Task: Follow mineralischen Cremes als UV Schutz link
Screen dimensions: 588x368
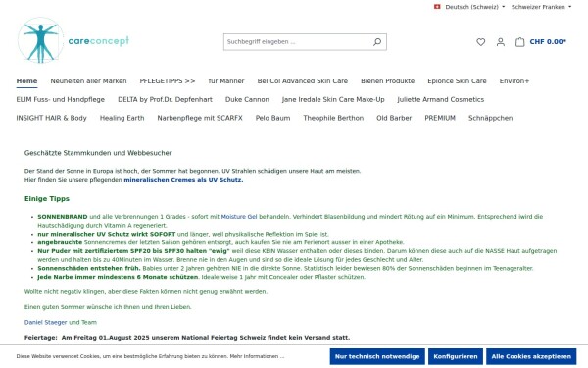Action: [x=183, y=180]
